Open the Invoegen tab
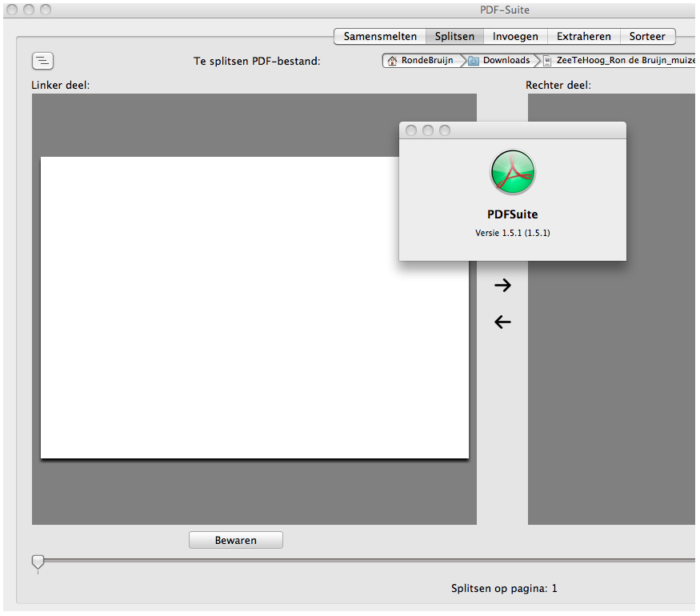Viewport: 700px width, 616px height. tap(515, 36)
